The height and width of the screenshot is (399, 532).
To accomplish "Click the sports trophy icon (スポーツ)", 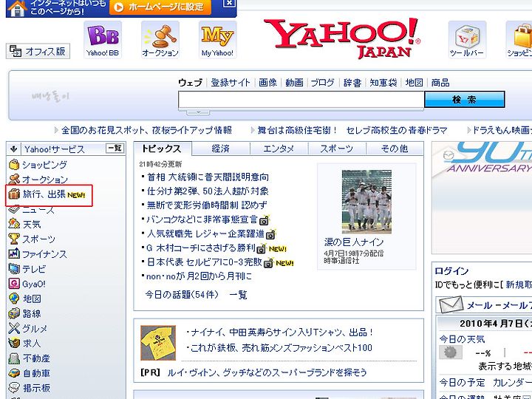I will pos(14,239).
